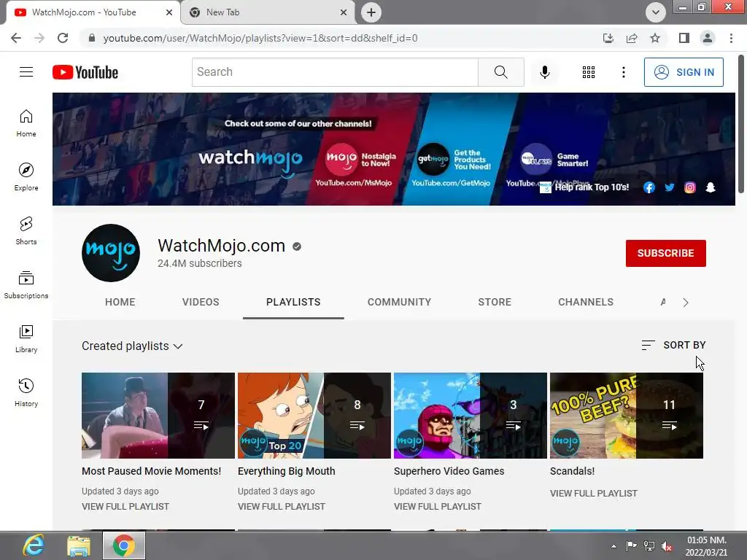Image resolution: width=747 pixels, height=560 pixels.
Task: Open Library in the sidebar
Action: click(x=26, y=338)
